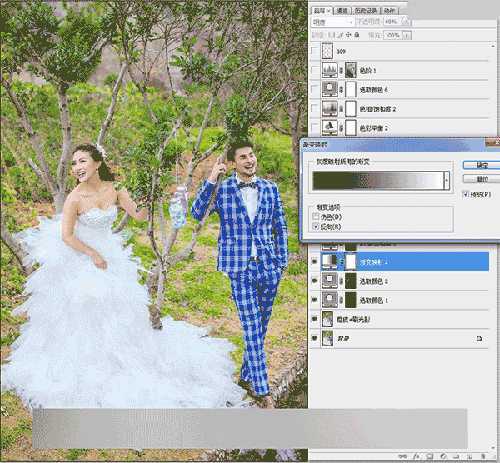Hide the Background layer via eye icon
Image resolution: width=500 pixels, height=463 pixels.
[x=314, y=338]
